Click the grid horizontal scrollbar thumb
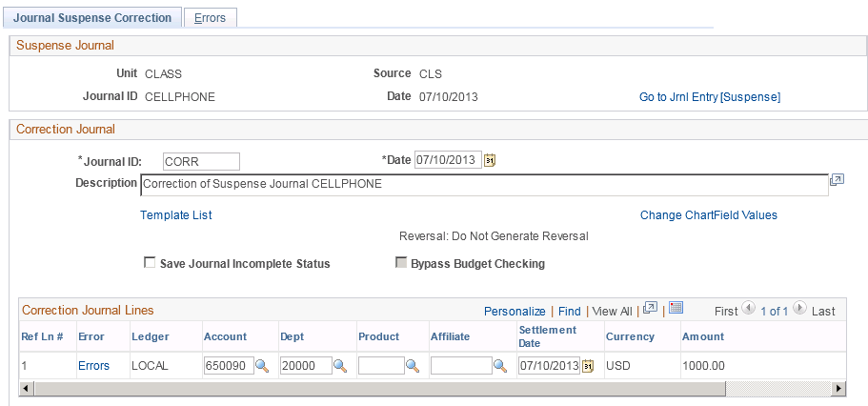 point(379,388)
